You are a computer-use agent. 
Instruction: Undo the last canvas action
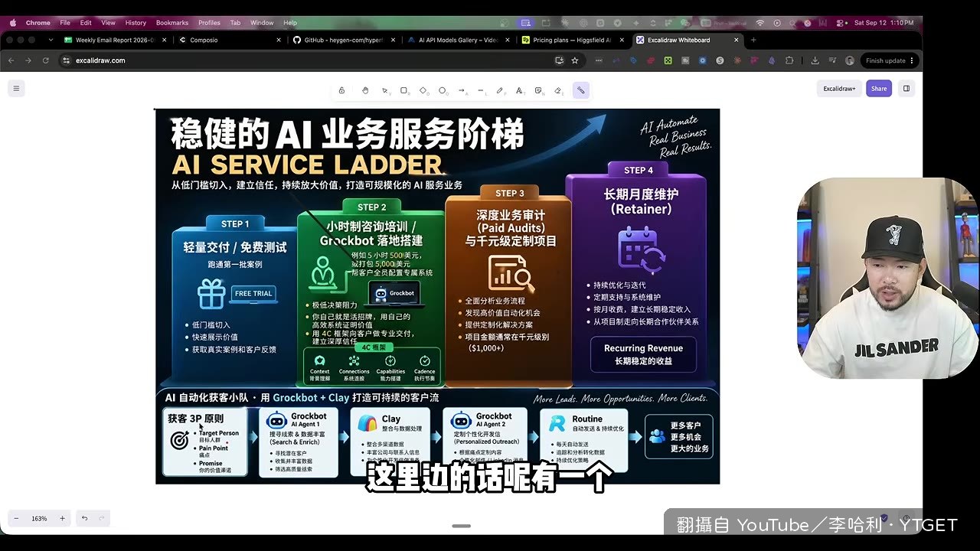(85, 518)
